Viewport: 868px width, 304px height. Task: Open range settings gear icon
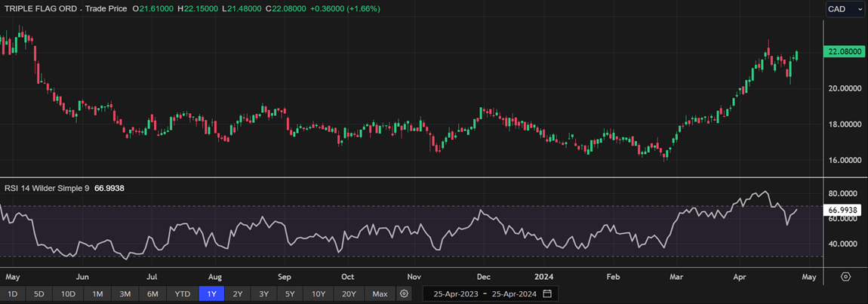tap(404, 293)
